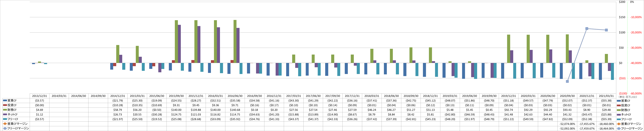This screenshot has width=644, height=131.
Task: Click the cell showing $51.27
Action: (411, 110)
